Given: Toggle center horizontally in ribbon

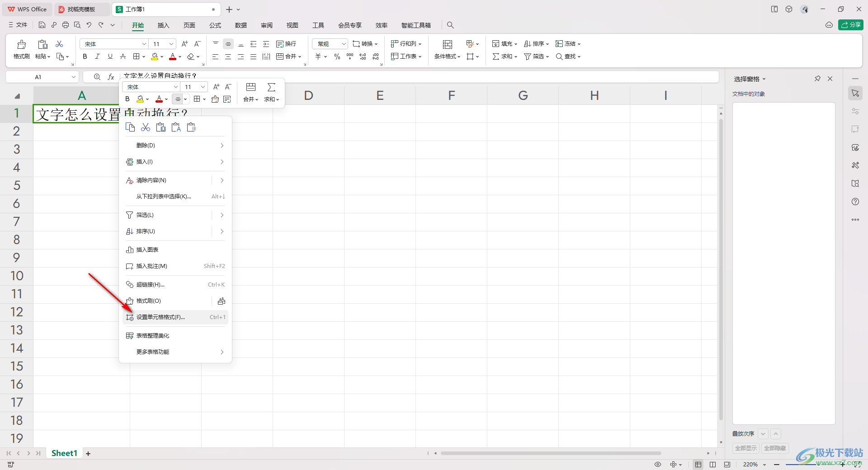Looking at the screenshot, I should pyautogui.click(x=228, y=56).
